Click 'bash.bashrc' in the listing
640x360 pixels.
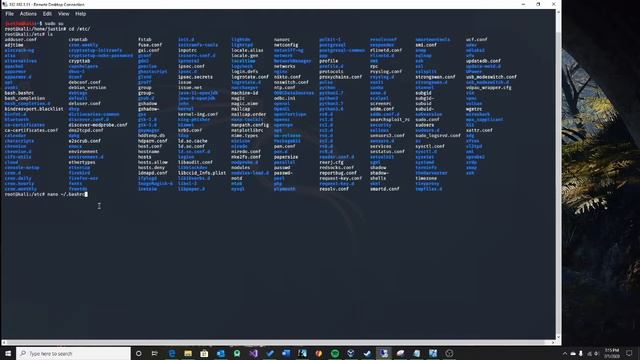(19, 93)
